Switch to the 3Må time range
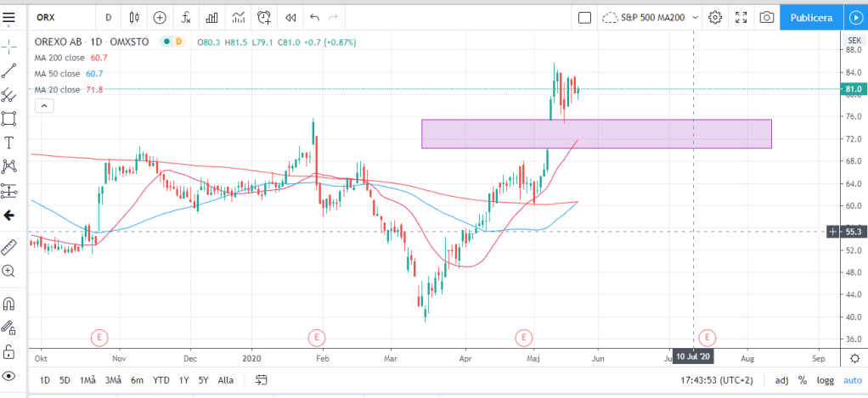 112,379
